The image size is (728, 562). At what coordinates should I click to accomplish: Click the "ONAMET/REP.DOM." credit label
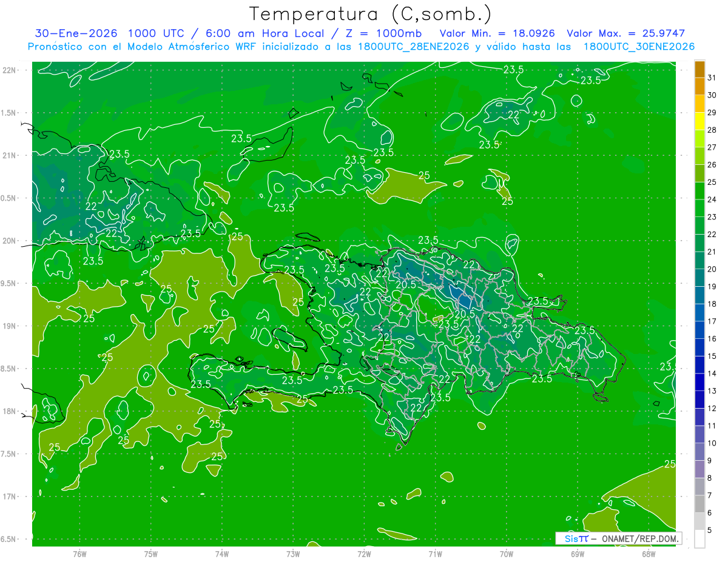coord(640,538)
